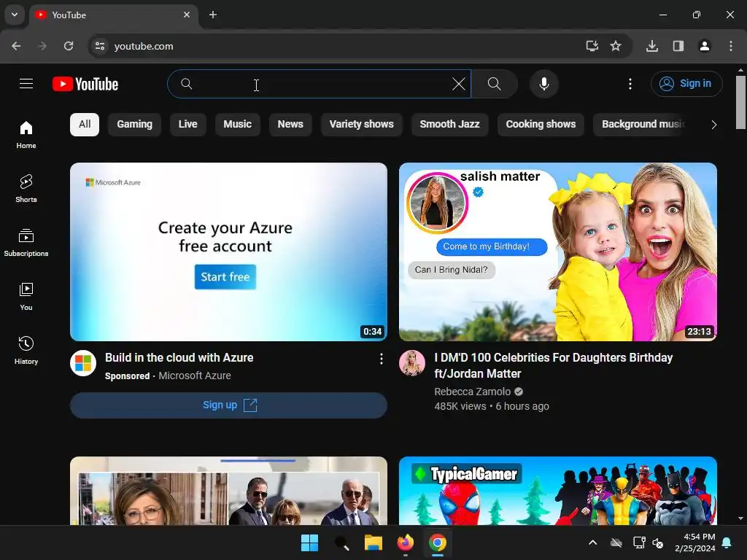This screenshot has height=560, width=747.
Task: Open the tab search dropdown arrow
Action: pos(15,15)
